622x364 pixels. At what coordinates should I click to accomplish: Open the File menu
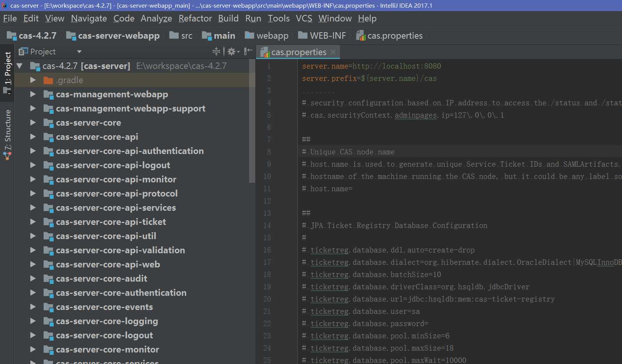[10, 18]
